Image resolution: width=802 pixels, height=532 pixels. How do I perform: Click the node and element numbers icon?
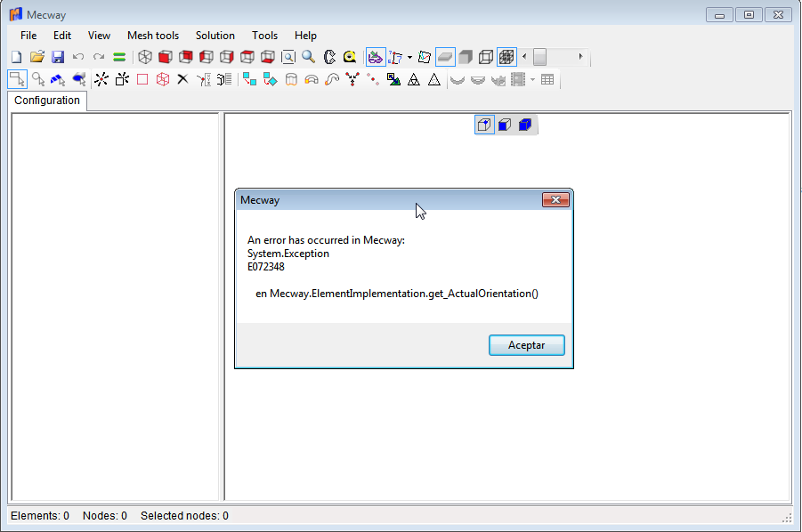(395, 57)
